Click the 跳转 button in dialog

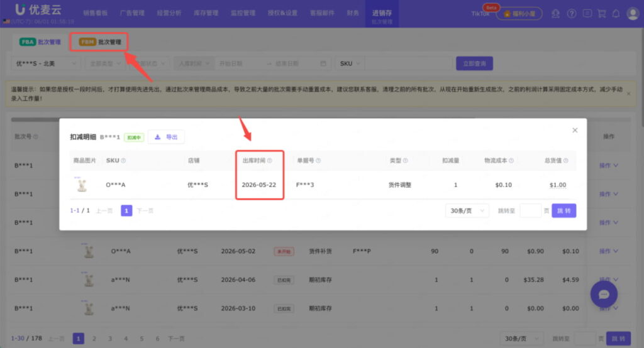tap(563, 210)
